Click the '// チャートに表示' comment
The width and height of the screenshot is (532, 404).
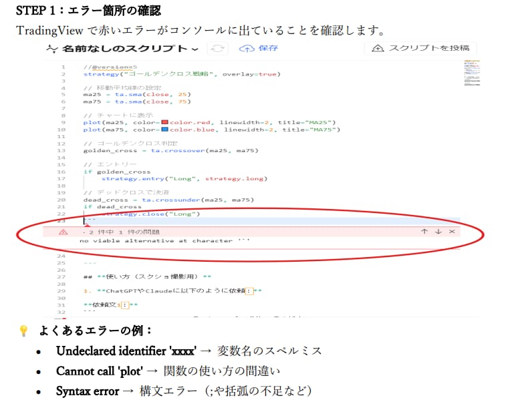(x=118, y=116)
